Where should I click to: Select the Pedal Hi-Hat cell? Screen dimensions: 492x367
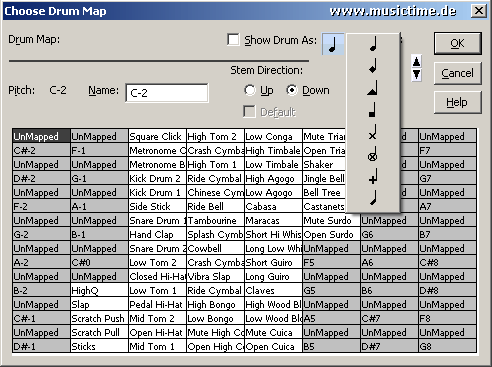click(x=157, y=304)
